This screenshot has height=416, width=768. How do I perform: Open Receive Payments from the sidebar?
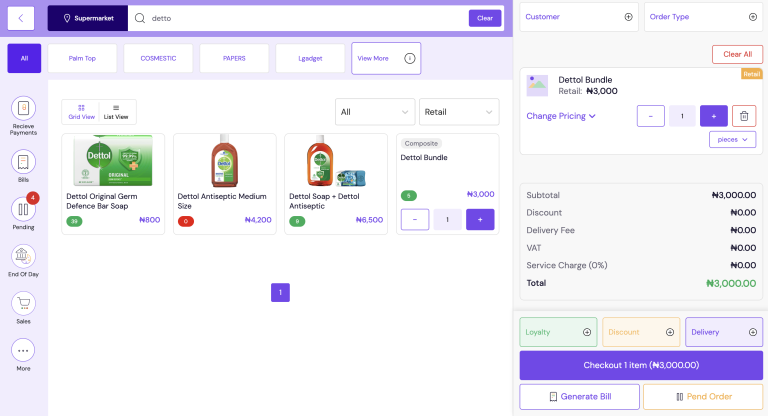tap(23, 109)
